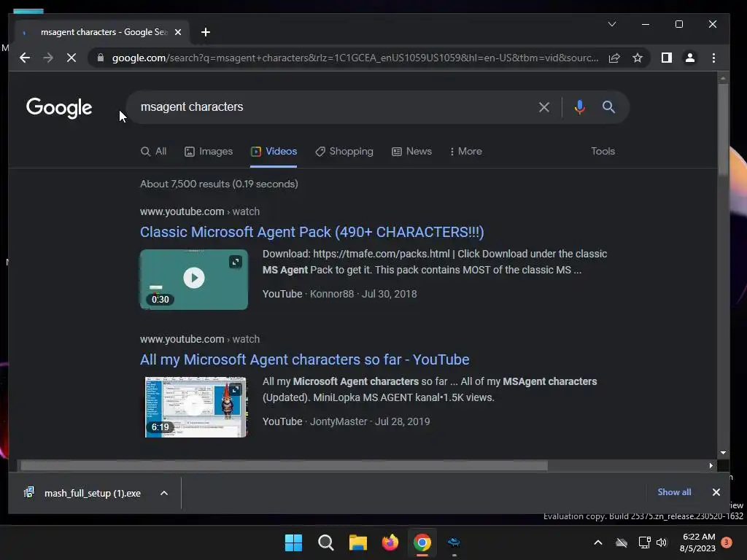Open taskbar Search
The width and height of the screenshot is (747, 560).
[x=326, y=542]
